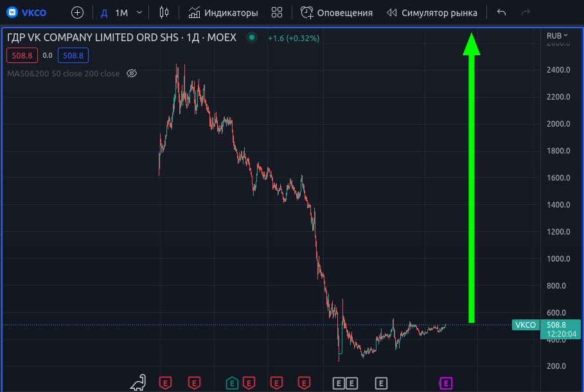This screenshot has width=584, height=392.
Task: Click the 0.0 spread value
Action: [x=48, y=55]
